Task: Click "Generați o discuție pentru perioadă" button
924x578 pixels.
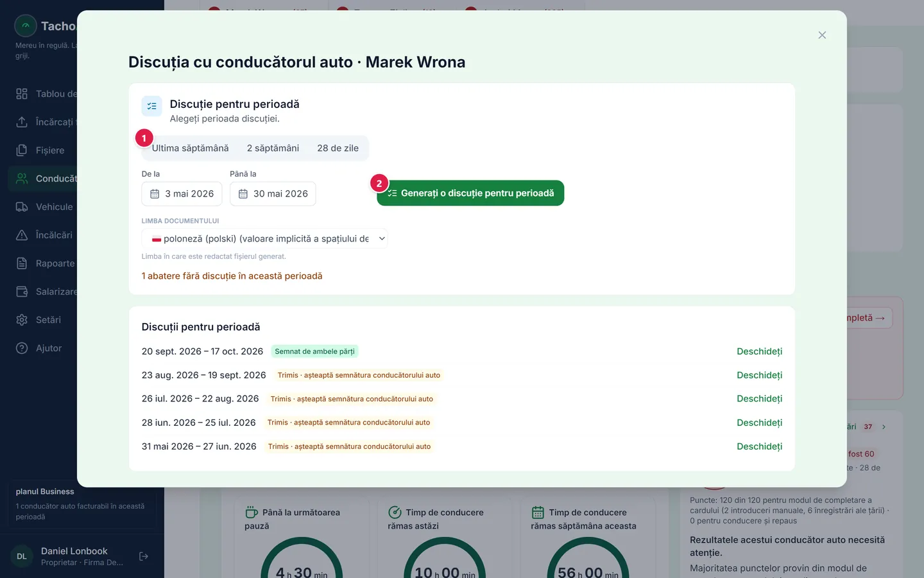Action: pyautogui.click(x=470, y=193)
